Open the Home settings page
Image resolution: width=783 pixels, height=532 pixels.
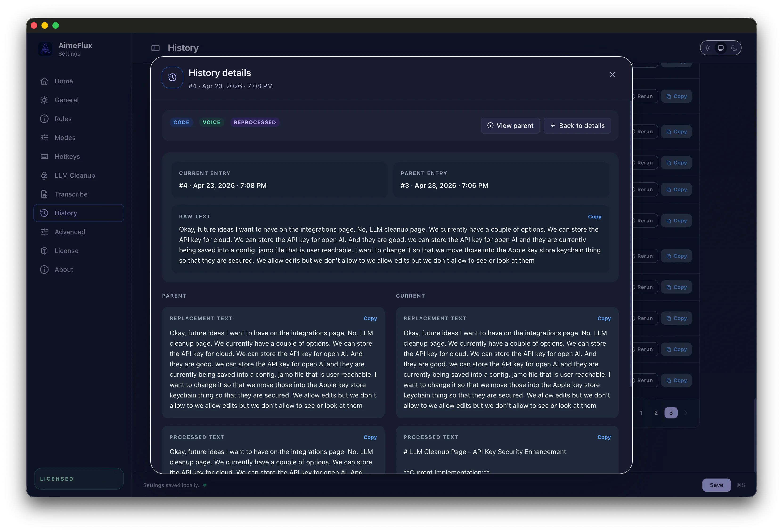tap(79, 81)
